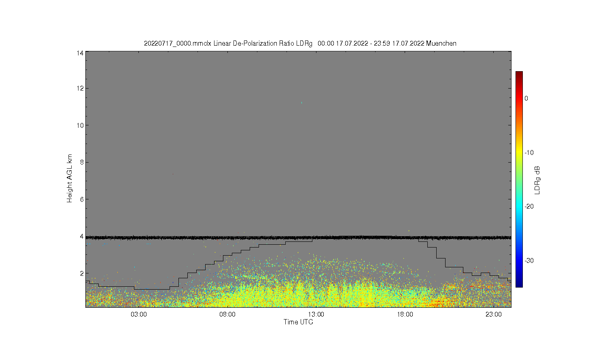Click the 'LDRg dB' colorbar label
Screen dimensions: 607x364
[x=537, y=180]
